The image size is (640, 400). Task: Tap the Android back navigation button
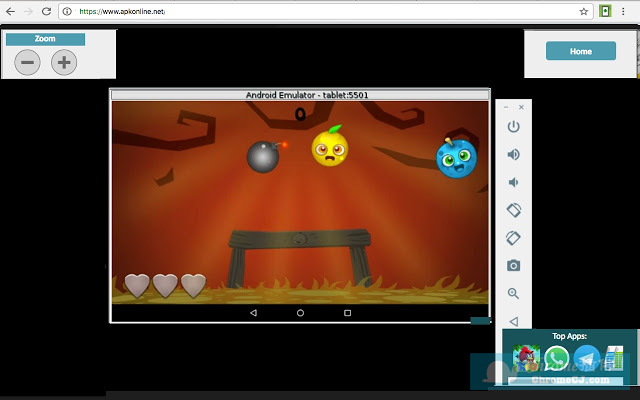[253, 313]
